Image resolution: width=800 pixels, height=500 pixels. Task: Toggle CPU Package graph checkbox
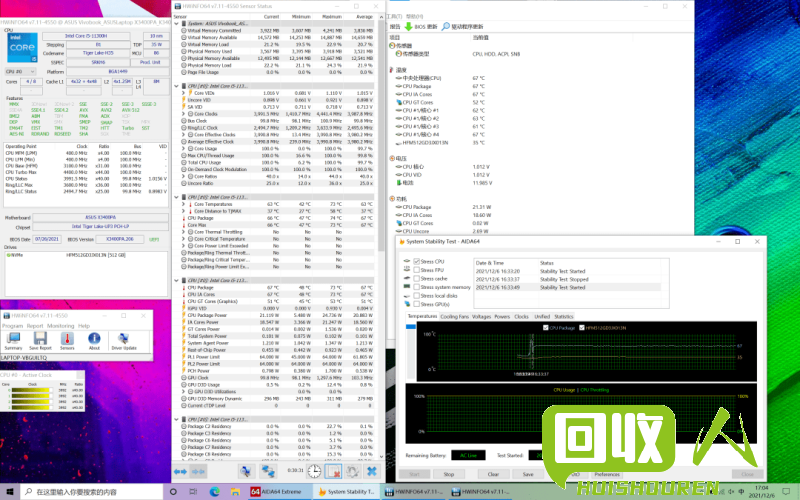point(545,328)
